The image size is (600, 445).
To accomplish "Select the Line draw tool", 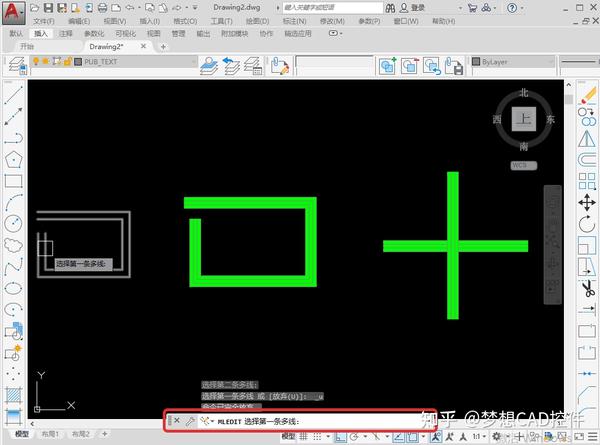I will click(x=13, y=95).
